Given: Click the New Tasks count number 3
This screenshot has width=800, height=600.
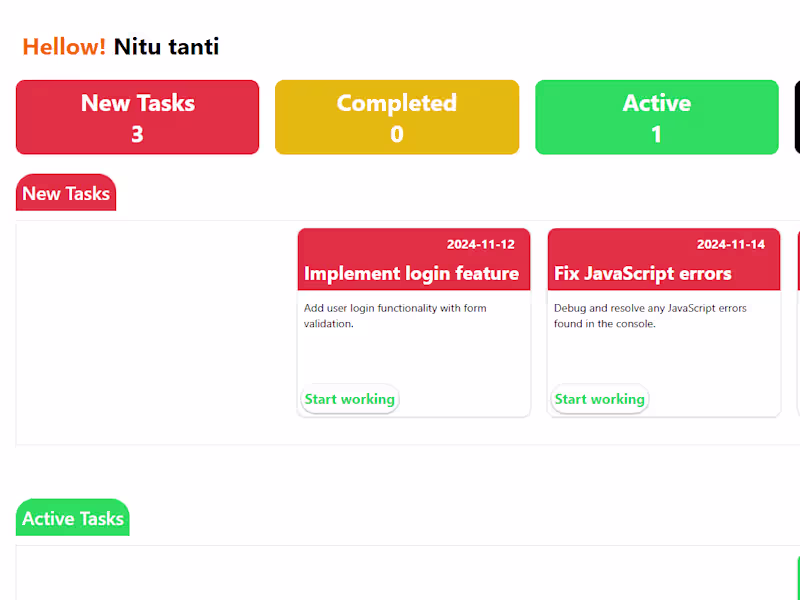Looking at the screenshot, I should tap(138, 134).
